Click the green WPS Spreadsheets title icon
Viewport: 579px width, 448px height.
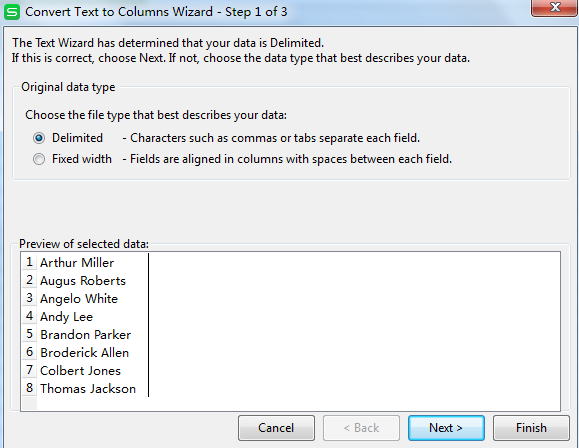(11, 12)
